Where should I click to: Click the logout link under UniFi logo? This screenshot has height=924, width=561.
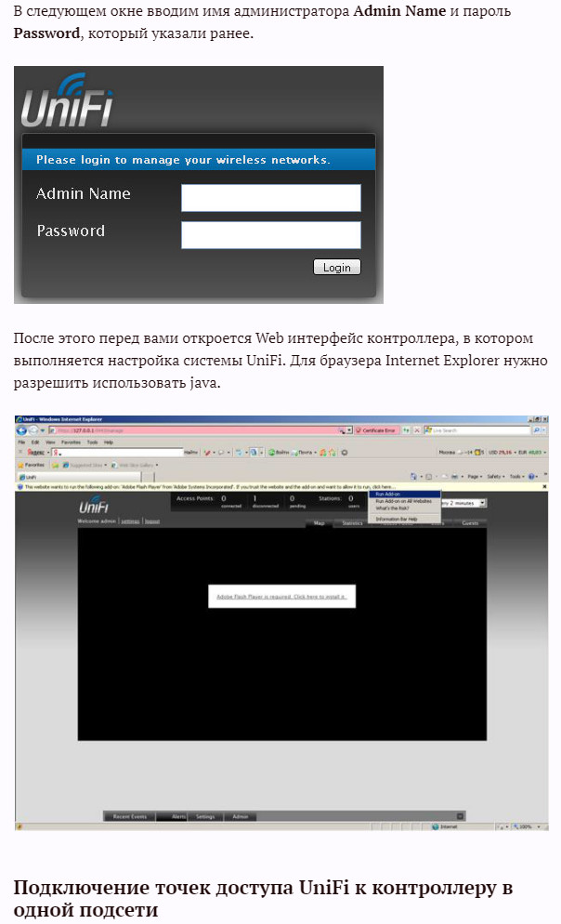tap(152, 521)
